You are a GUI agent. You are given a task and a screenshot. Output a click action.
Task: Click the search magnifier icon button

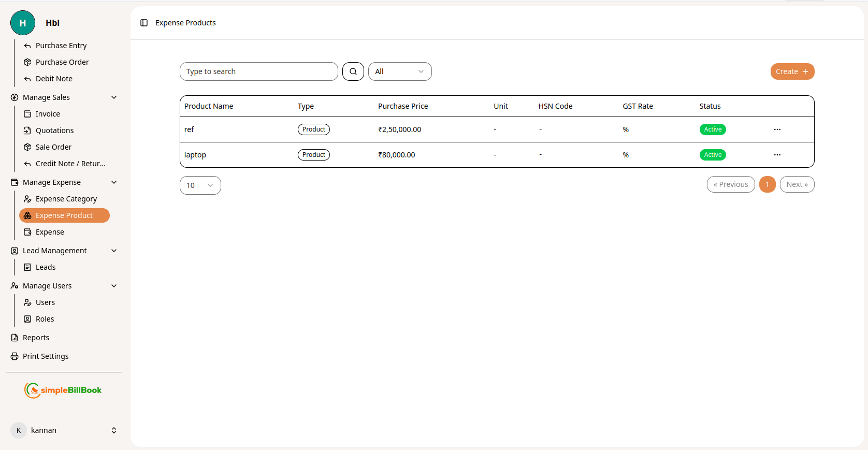(353, 71)
